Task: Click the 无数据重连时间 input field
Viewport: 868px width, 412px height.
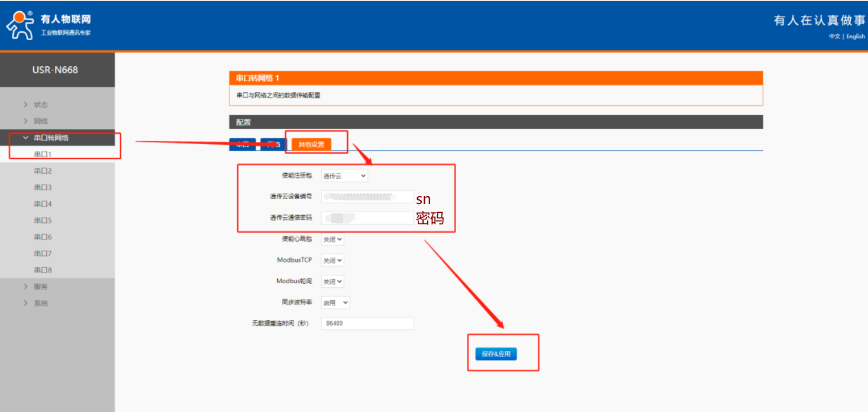Action: (367, 323)
